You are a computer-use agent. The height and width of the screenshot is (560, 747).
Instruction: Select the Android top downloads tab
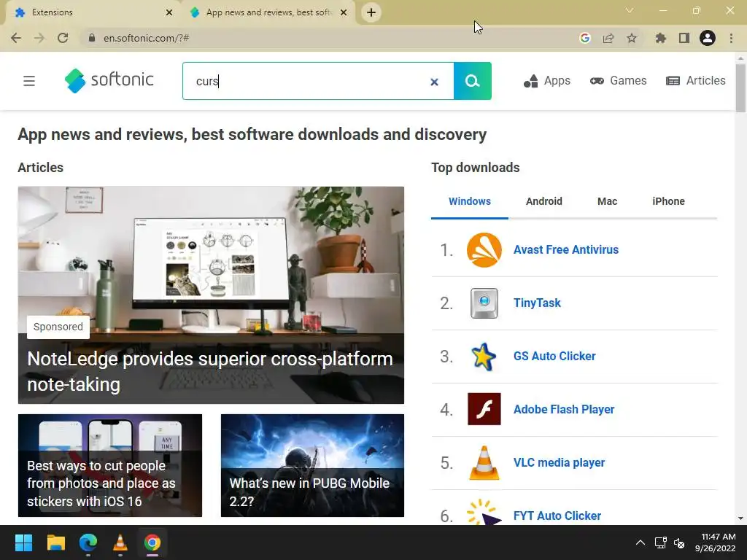click(x=544, y=201)
